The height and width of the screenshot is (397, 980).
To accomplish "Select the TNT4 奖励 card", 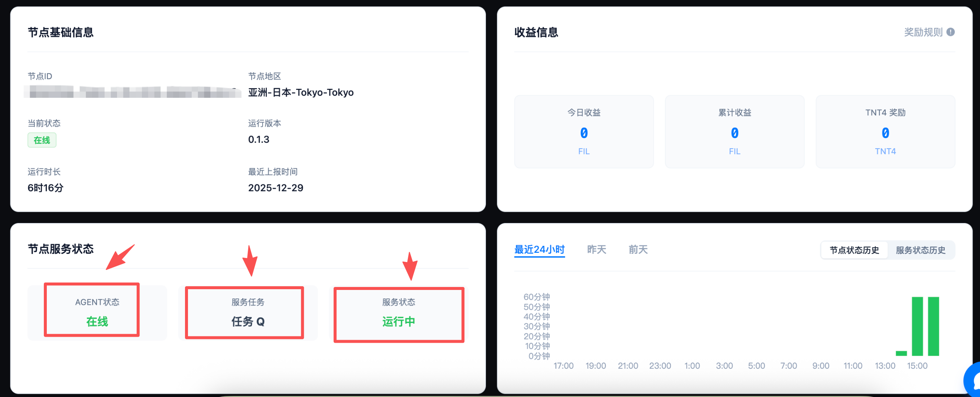I will point(885,132).
